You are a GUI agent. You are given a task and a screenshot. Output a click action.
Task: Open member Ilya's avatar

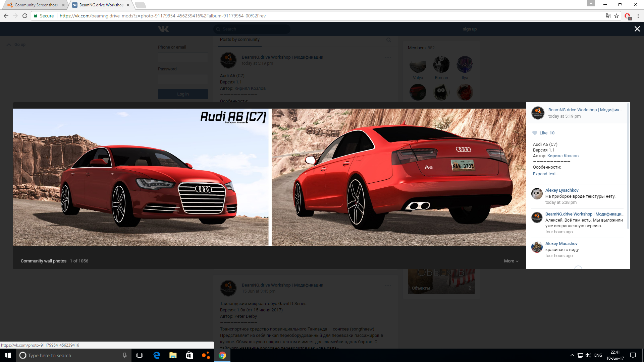click(x=465, y=64)
